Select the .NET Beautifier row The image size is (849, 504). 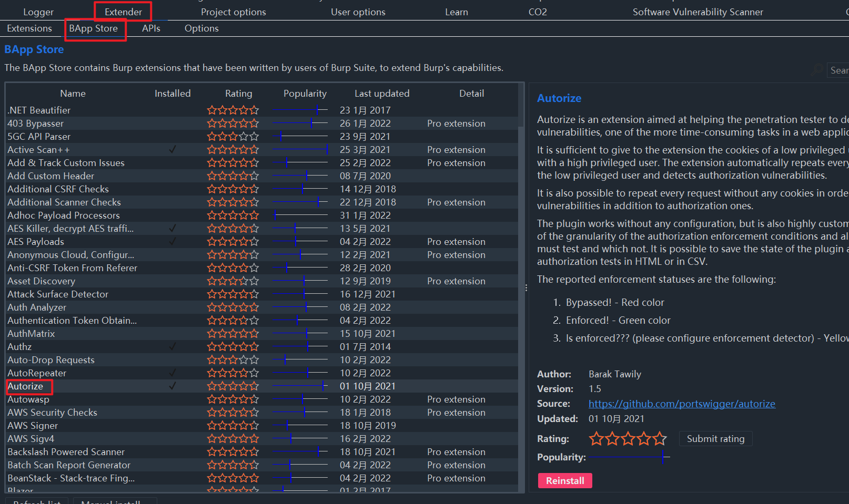[261, 110]
